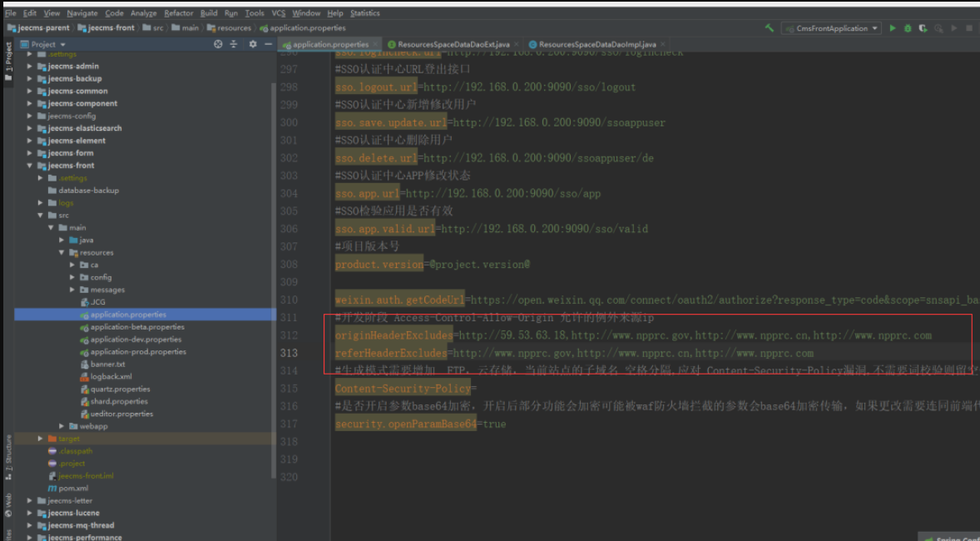Screen dimensions: 980x541
Task: Hide the Project panel with minus icon
Action: 269,44
